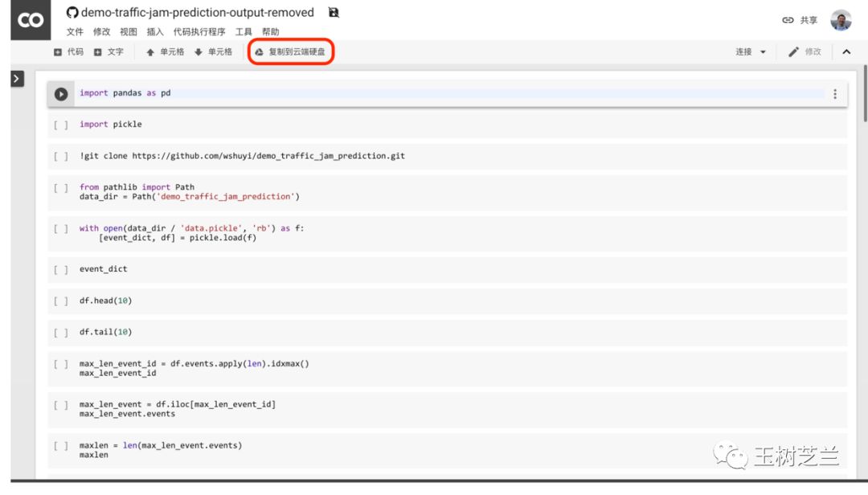Collapse the header with the up chevron
The image size is (868, 495).
[x=845, y=52]
